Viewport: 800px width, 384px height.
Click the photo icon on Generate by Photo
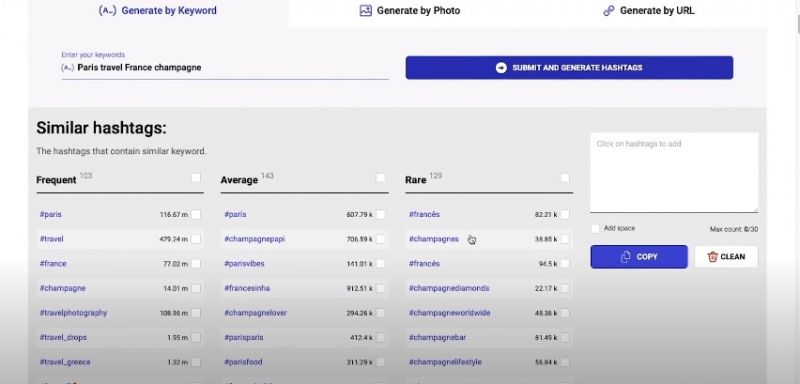(365, 11)
